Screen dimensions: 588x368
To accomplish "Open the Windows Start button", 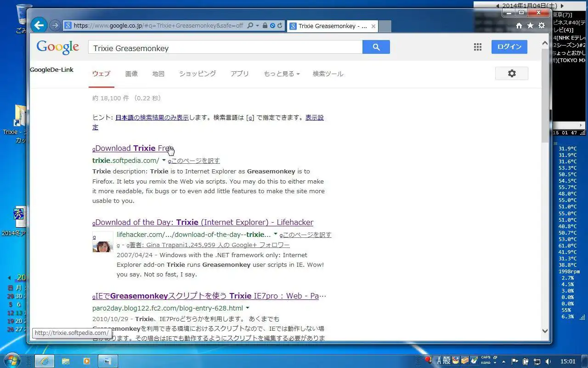I will [12, 361].
